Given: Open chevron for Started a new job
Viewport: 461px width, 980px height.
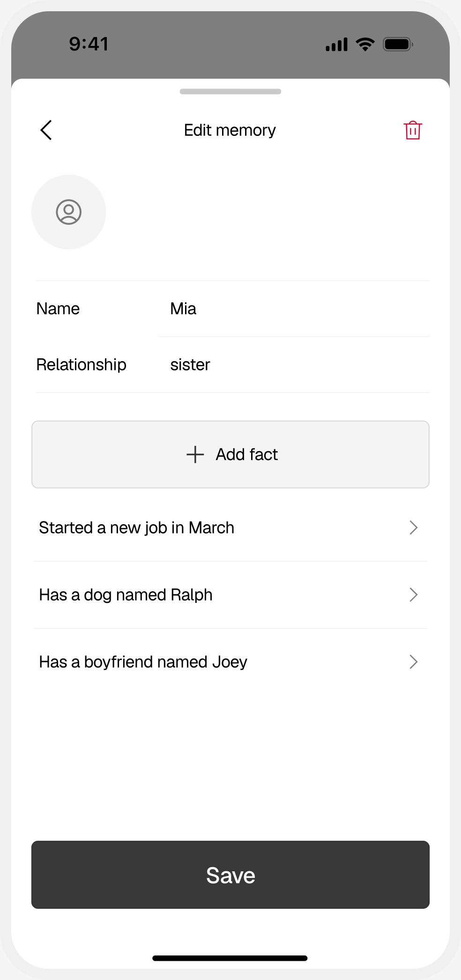Looking at the screenshot, I should click(413, 527).
